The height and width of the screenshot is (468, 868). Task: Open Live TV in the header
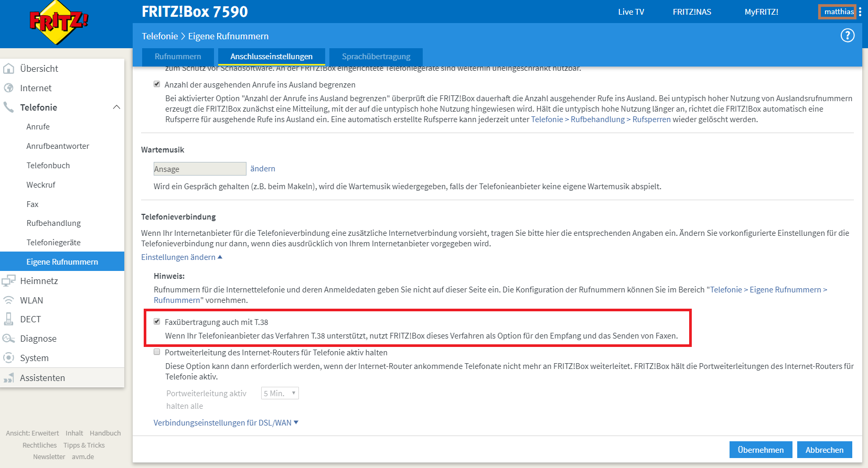(631, 12)
